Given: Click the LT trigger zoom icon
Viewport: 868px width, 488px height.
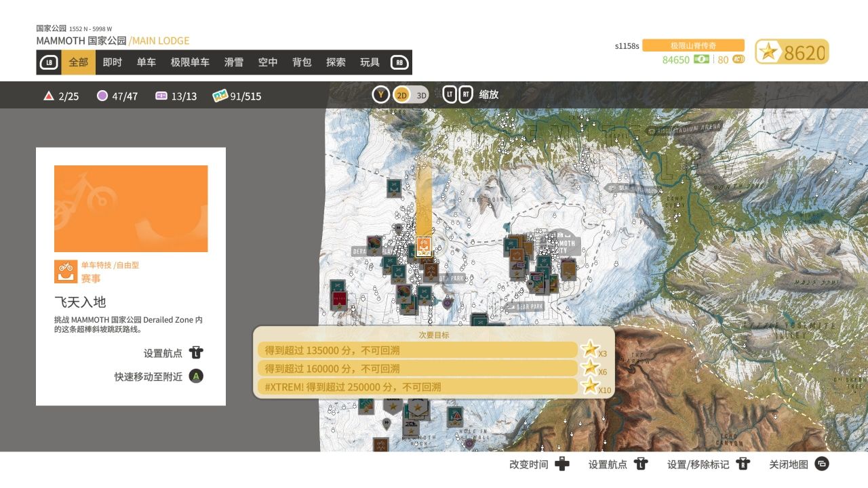Looking at the screenshot, I should (x=450, y=95).
